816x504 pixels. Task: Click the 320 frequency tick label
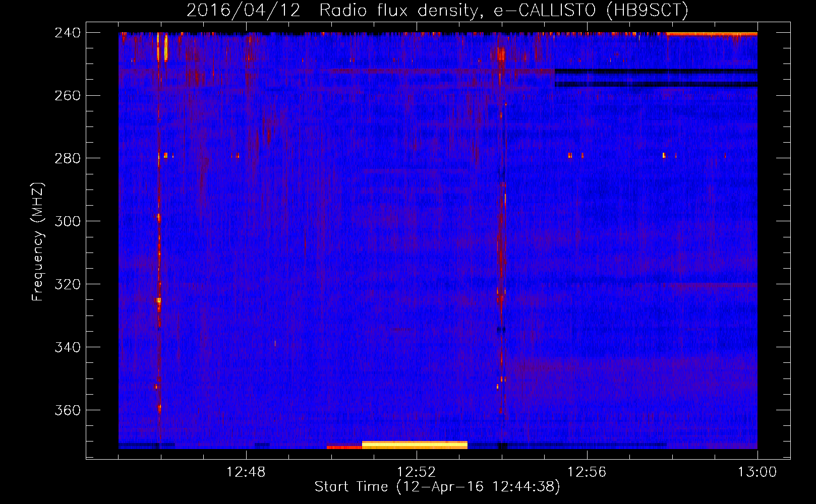click(68, 285)
